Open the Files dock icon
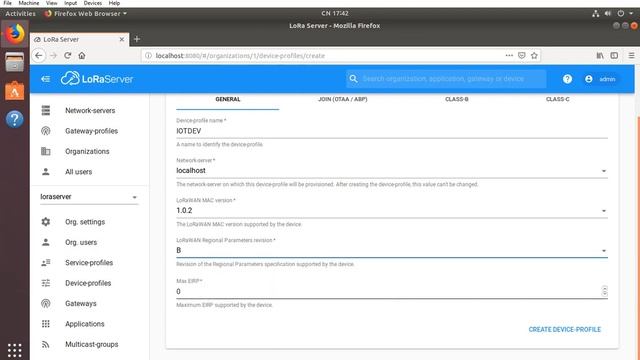The image size is (640, 360). pyautogui.click(x=14, y=62)
